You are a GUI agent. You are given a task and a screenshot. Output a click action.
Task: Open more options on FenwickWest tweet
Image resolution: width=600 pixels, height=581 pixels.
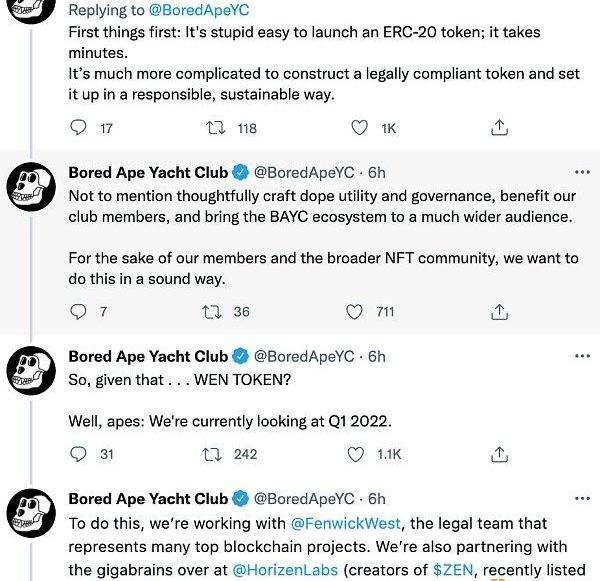pyautogui.click(x=582, y=499)
